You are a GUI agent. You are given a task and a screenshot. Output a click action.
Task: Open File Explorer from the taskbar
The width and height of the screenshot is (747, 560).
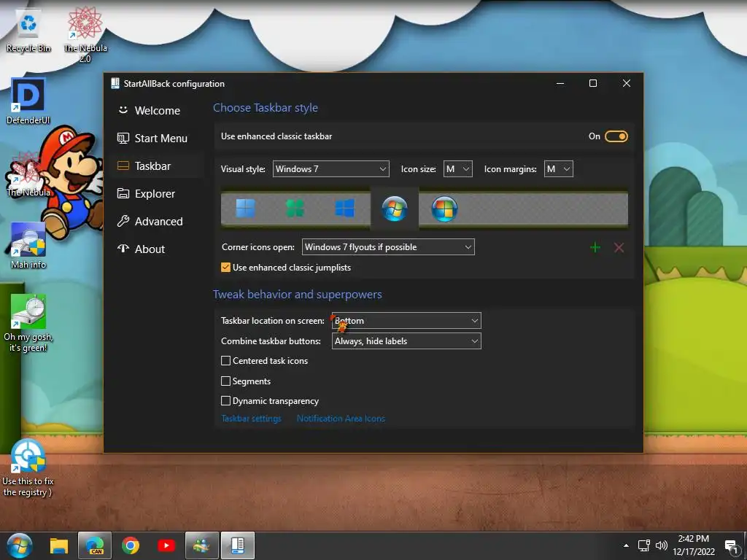(x=59, y=545)
